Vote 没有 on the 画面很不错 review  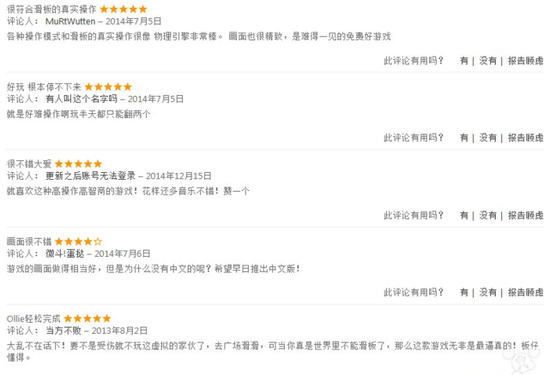(488, 292)
